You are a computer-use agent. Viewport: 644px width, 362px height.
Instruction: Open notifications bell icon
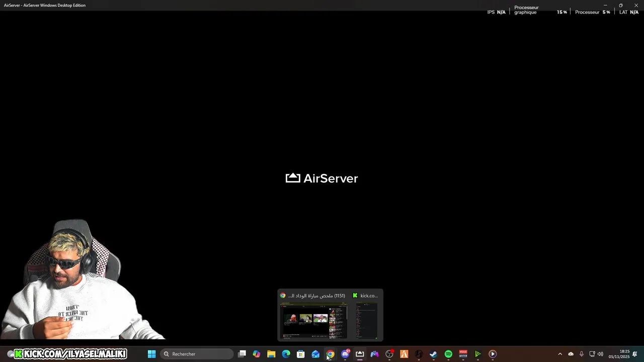635,354
